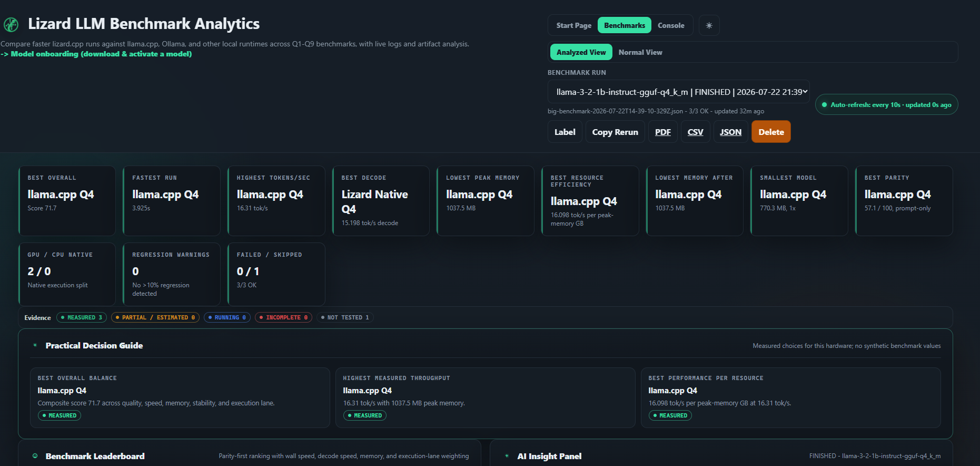Click the Best Decode Lizard Native card
The image size is (980, 466).
tap(381, 201)
